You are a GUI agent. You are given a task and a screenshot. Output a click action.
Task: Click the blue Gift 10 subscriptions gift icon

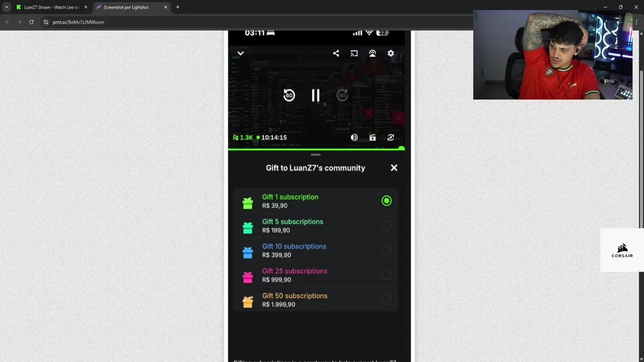(x=248, y=252)
